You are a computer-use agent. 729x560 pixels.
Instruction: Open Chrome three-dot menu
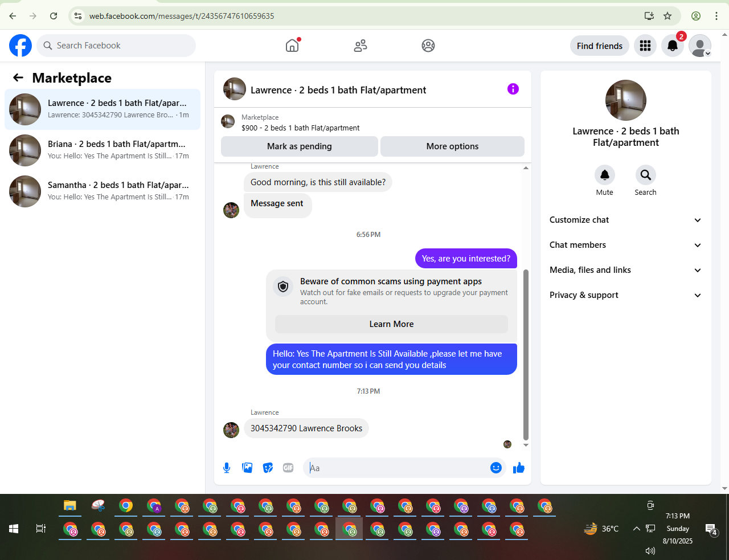coord(716,16)
